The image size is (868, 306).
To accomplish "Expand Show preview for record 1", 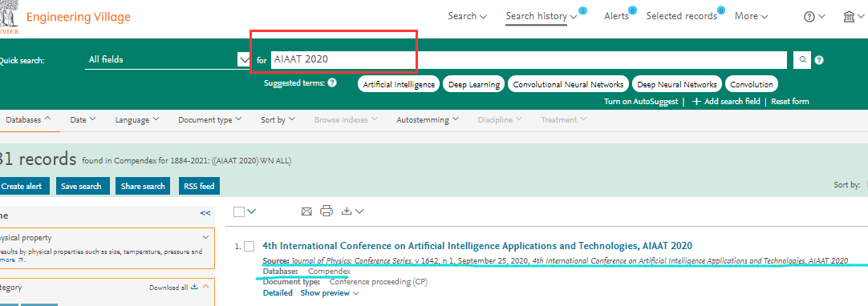I will [330, 293].
